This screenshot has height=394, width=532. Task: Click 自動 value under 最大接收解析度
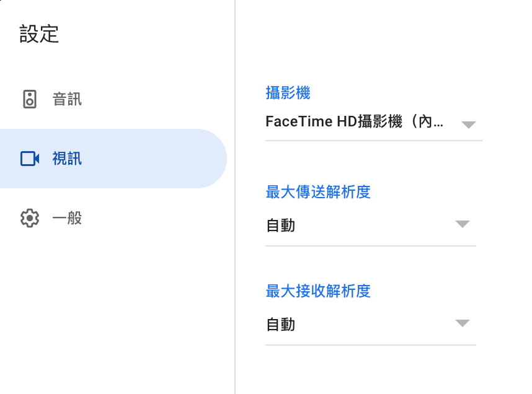281,325
